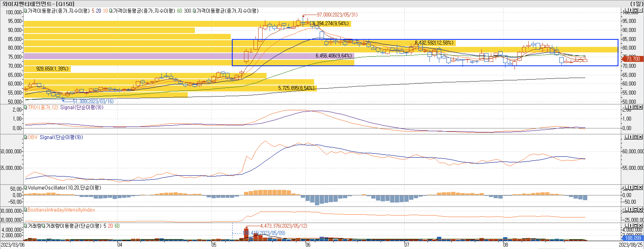Close the VolumeOscillator pane

640,187
